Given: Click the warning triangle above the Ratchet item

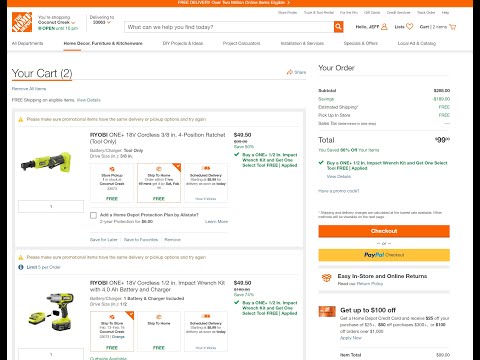Looking at the screenshot, I should pyautogui.click(x=21, y=119).
